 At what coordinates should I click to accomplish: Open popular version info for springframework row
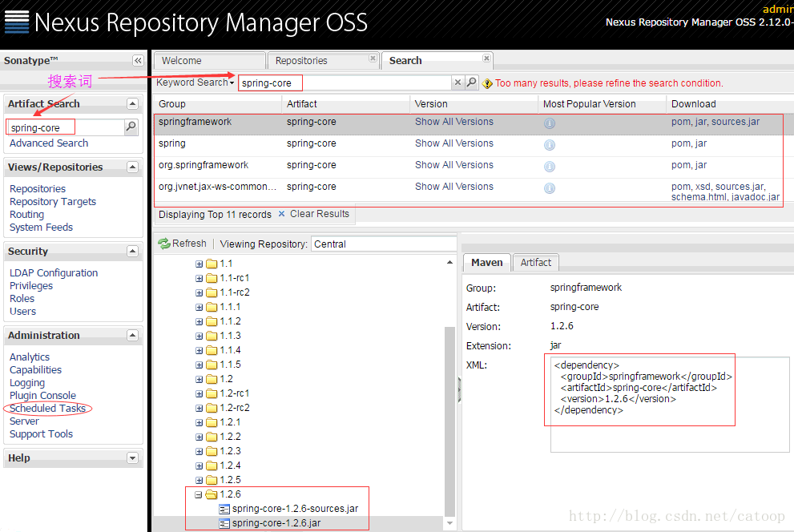click(550, 123)
